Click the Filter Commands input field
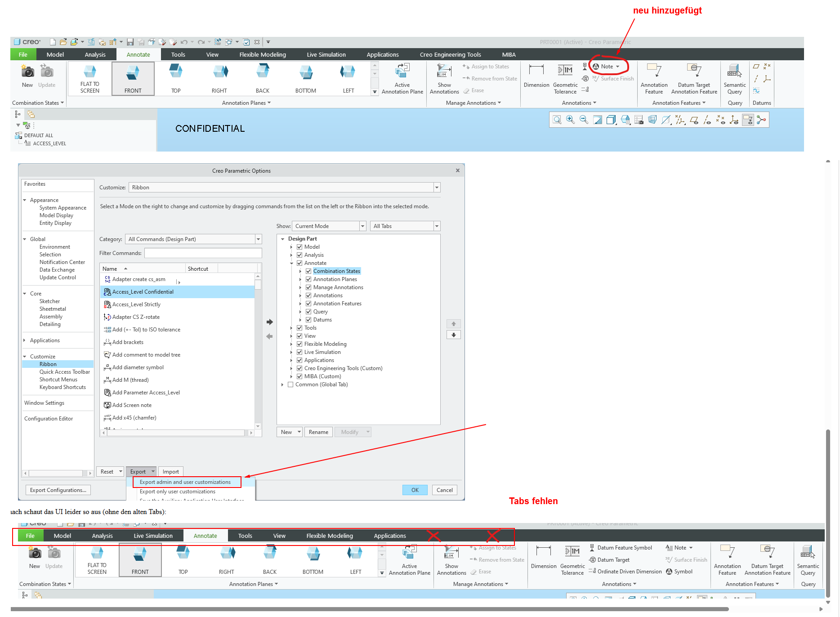The image size is (840, 617). pyautogui.click(x=203, y=253)
